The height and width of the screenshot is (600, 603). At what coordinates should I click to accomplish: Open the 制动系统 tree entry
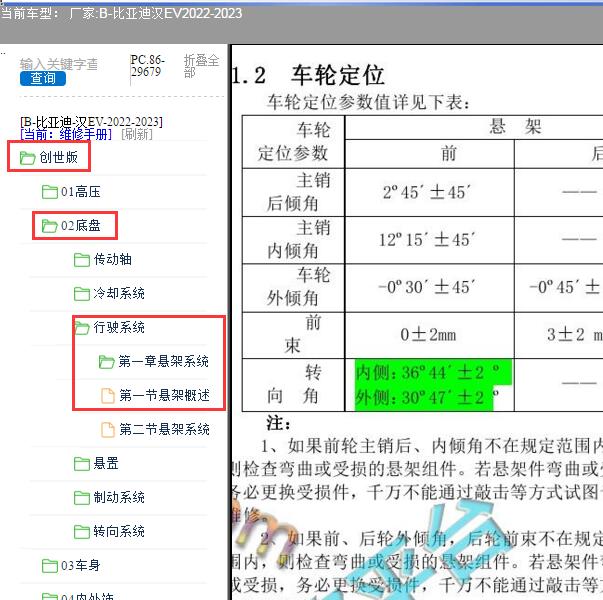[119, 497]
